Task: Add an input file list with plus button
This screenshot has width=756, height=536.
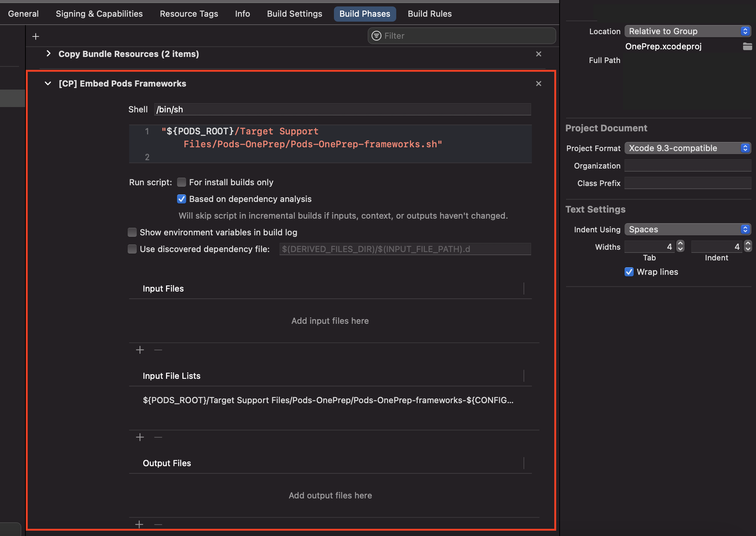Action: coord(140,437)
